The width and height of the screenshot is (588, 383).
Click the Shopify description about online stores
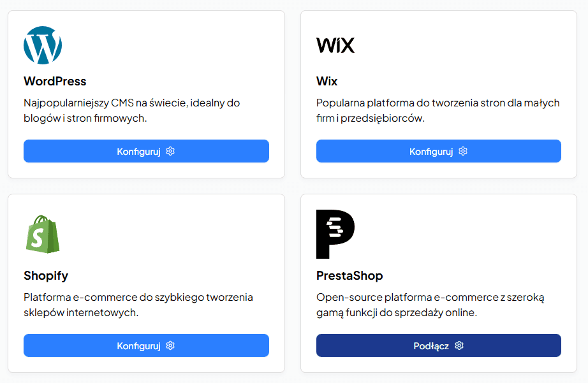138,305
